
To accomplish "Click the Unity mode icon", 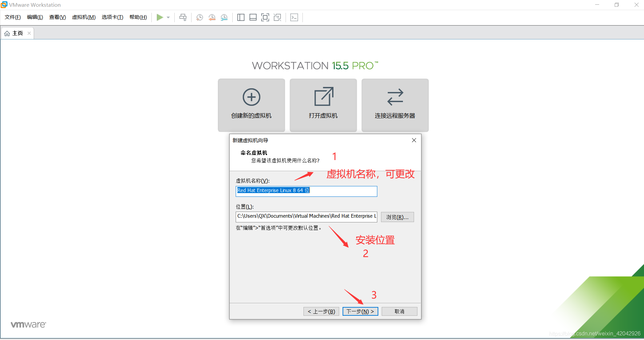I will tap(277, 18).
